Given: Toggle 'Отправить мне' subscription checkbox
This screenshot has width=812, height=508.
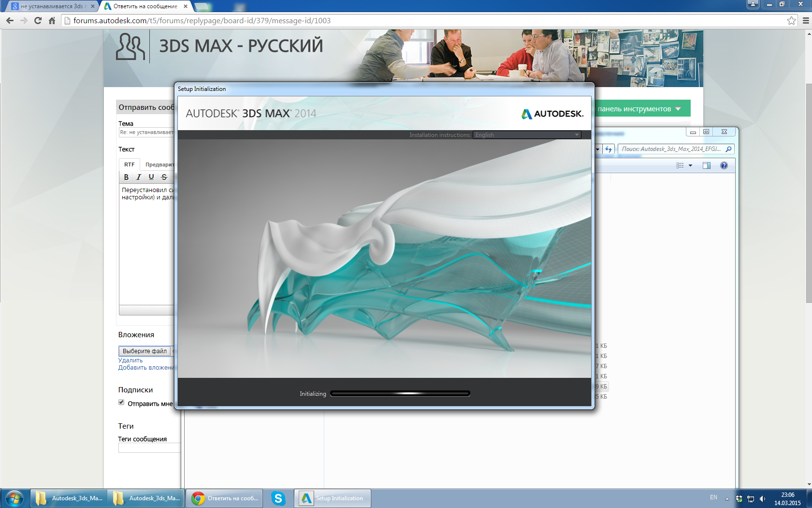Looking at the screenshot, I should point(121,403).
